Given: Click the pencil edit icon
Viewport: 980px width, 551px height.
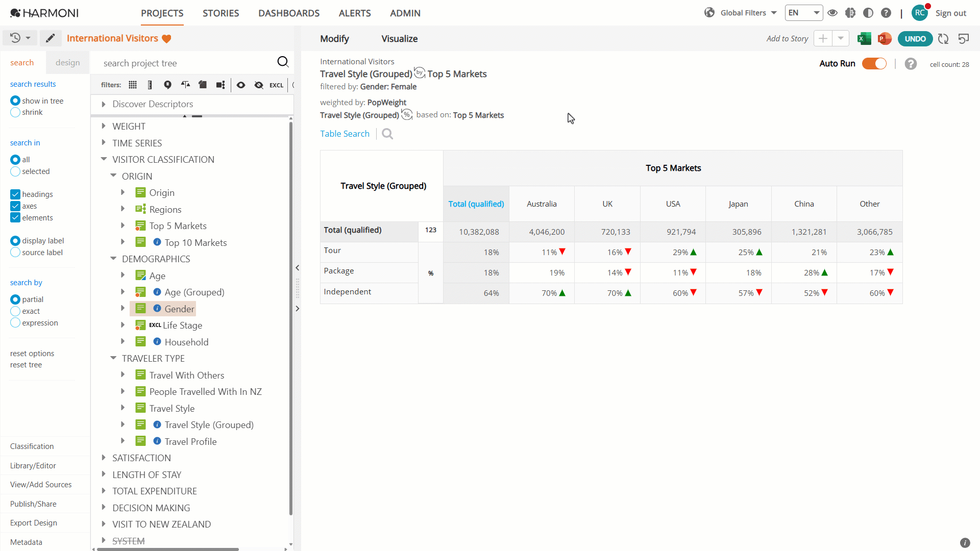Looking at the screenshot, I should click(x=50, y=38).
